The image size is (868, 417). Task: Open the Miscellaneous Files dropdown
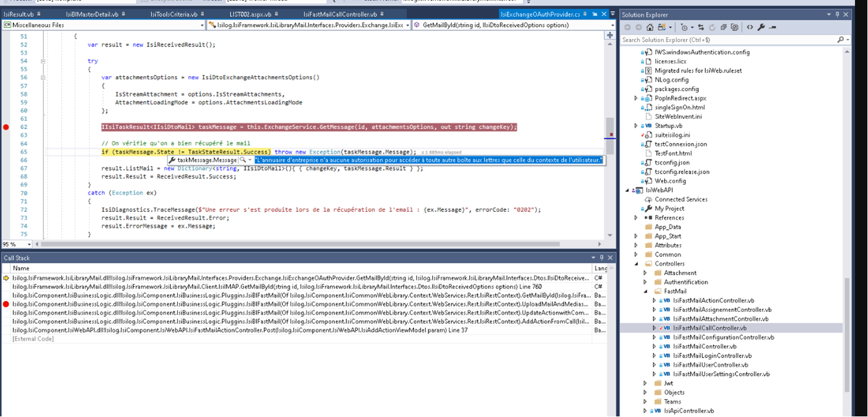(x=203, y=26)
